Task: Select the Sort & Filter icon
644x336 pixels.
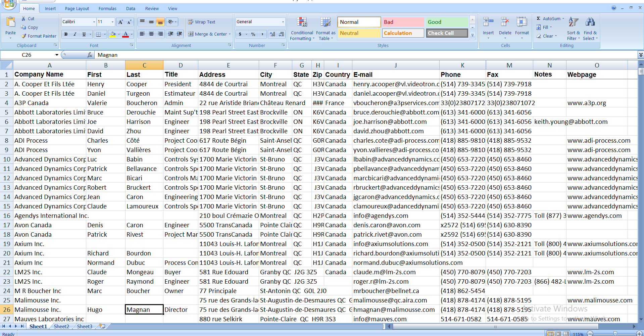Action: [573, 29]
